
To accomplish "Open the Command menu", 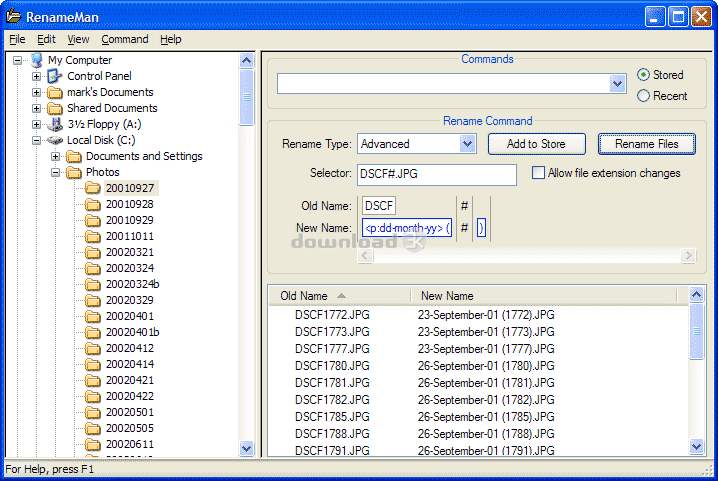I will [x=124, y=39].
